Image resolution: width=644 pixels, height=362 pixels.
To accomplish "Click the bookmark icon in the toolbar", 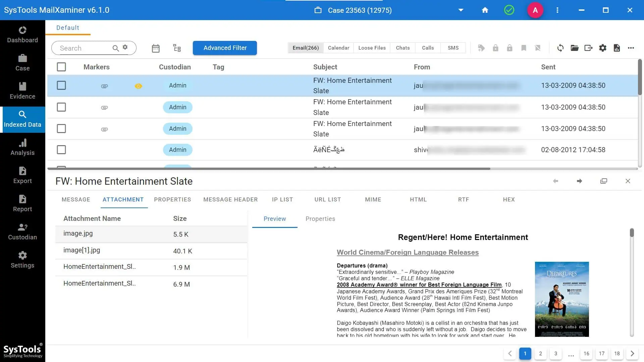I will pyautogui.click(x=524, y=48).
